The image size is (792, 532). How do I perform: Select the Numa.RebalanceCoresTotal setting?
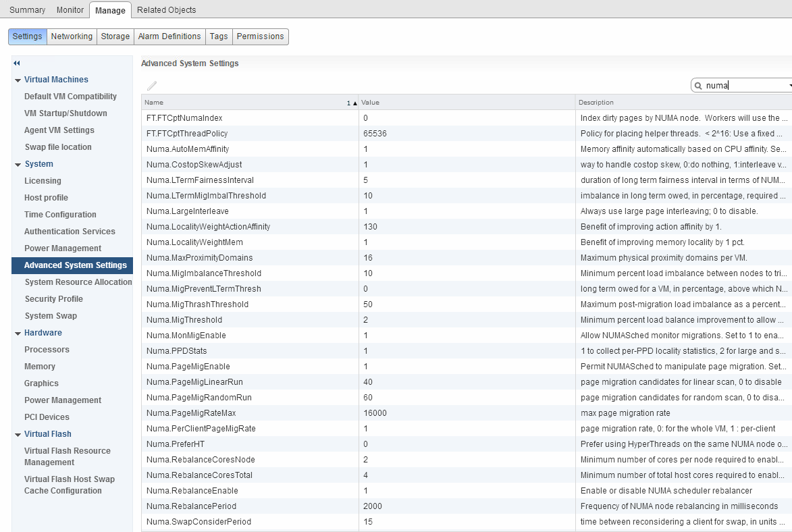(x=467, y=475)
